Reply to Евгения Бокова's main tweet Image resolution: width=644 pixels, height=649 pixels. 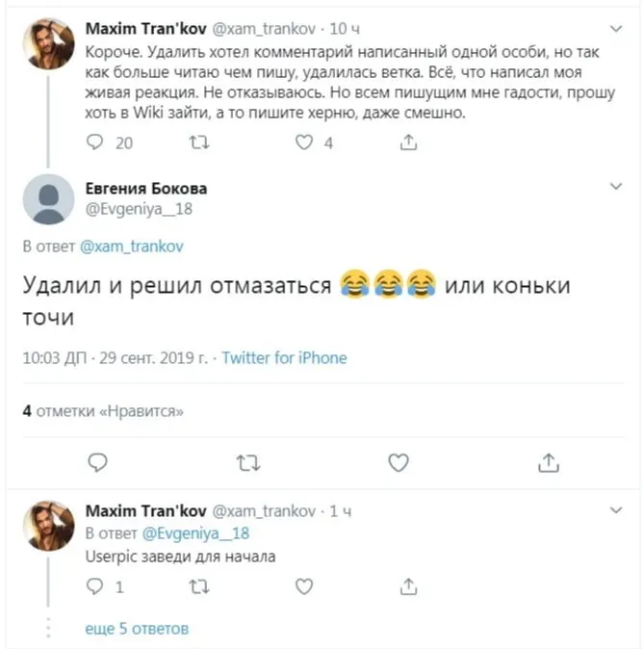95,463
